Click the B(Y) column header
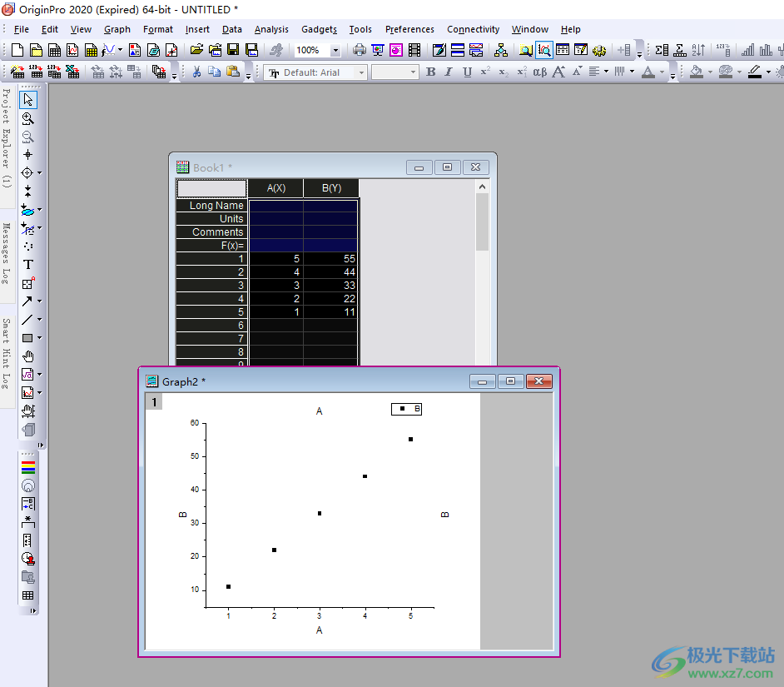Image resolution: width=784 pixels, height=687 pixels. pyautogui.click(x=331, y=188)
